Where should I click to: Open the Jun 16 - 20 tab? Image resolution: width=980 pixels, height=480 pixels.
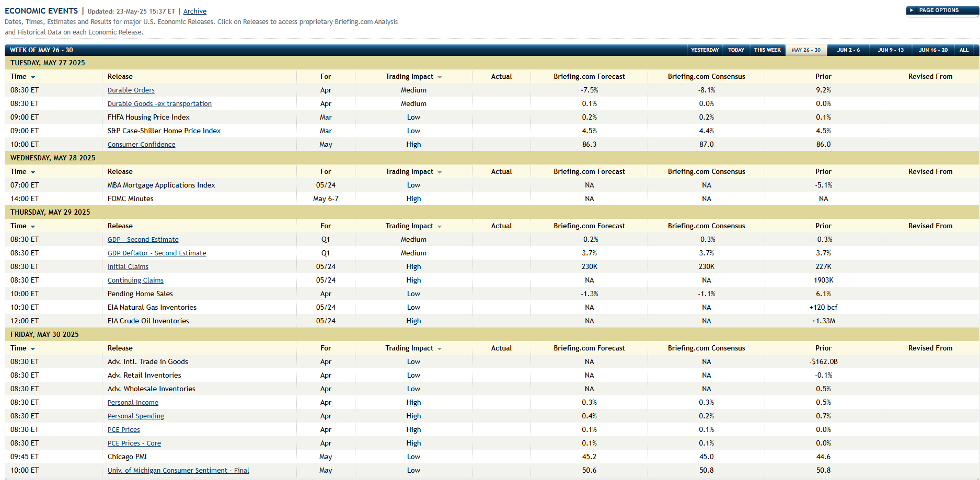(x=933, y=50)
